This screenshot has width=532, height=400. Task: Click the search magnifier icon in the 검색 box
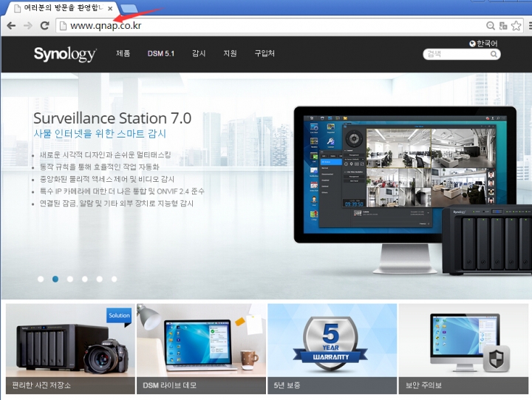(494, 54)
